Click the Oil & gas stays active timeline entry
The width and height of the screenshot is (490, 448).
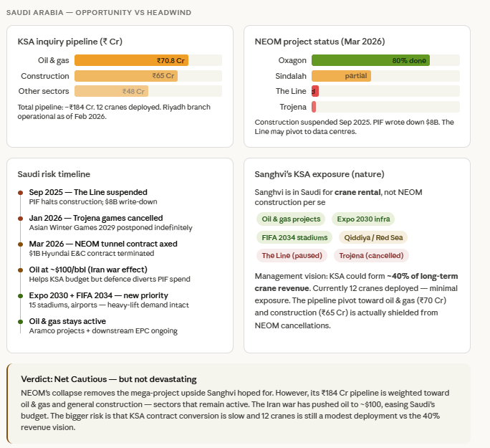pos(103,325)
